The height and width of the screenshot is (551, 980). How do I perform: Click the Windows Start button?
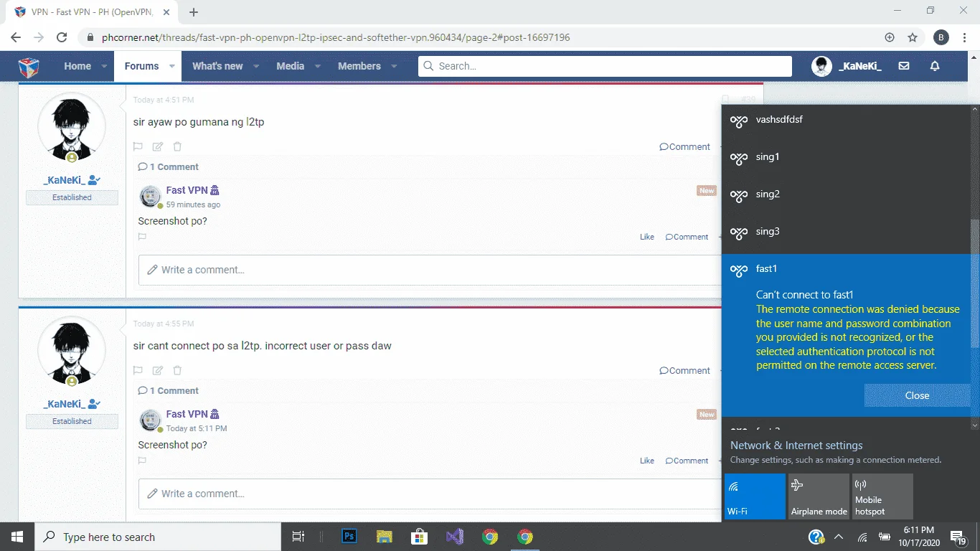17,537
